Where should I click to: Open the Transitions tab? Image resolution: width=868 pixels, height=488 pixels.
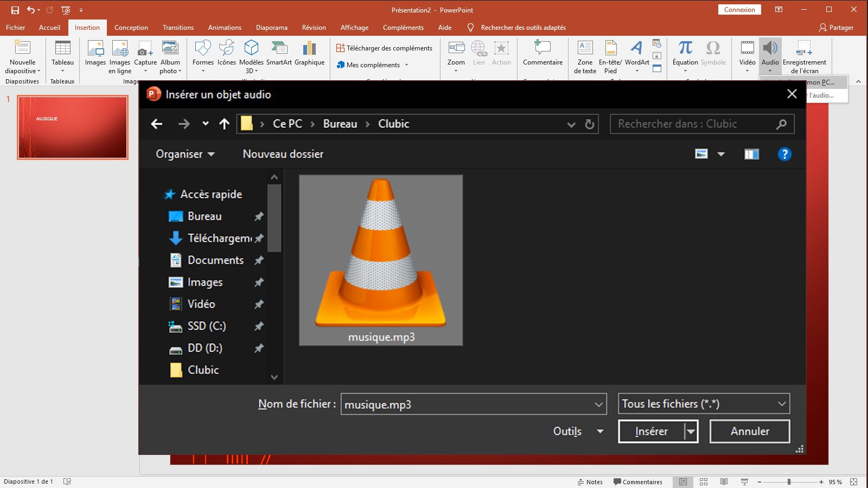[x=178, y=28]
